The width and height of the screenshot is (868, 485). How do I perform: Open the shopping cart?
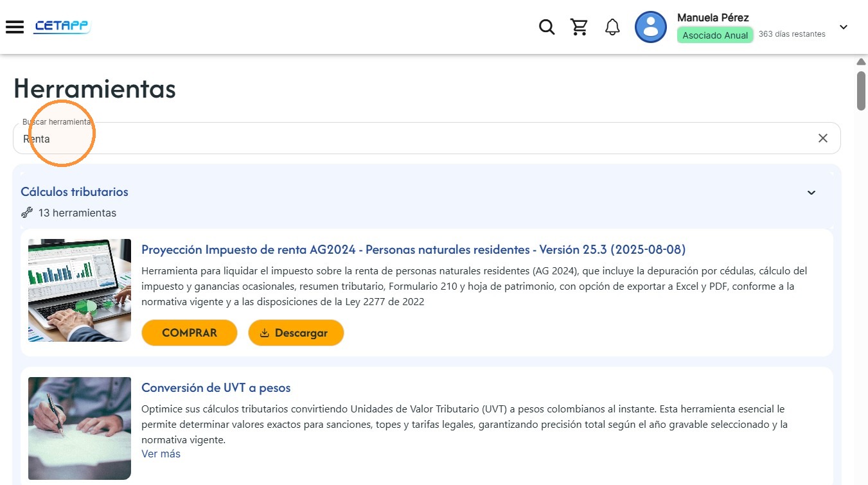click(580, 27)
